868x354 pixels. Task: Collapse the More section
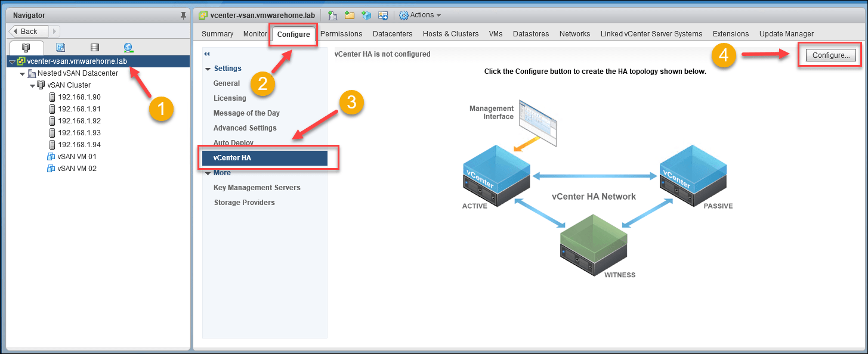pyautogui.click(x=208, y=173)
